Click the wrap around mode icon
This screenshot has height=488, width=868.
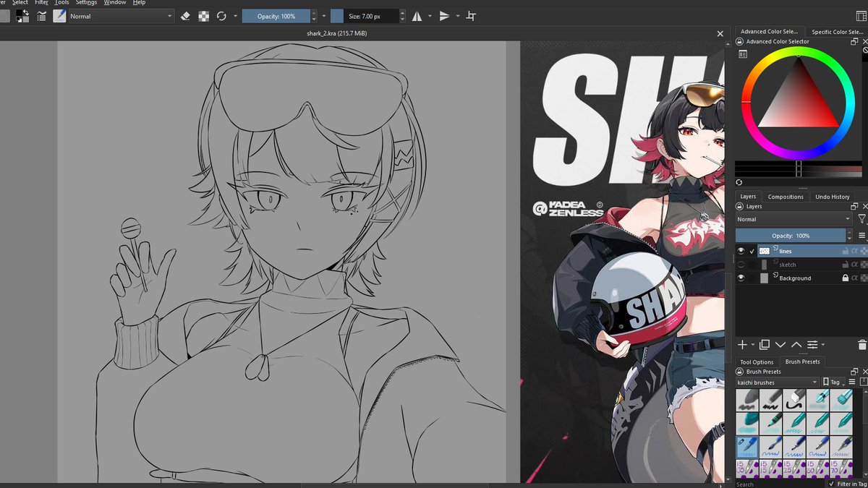471,16
